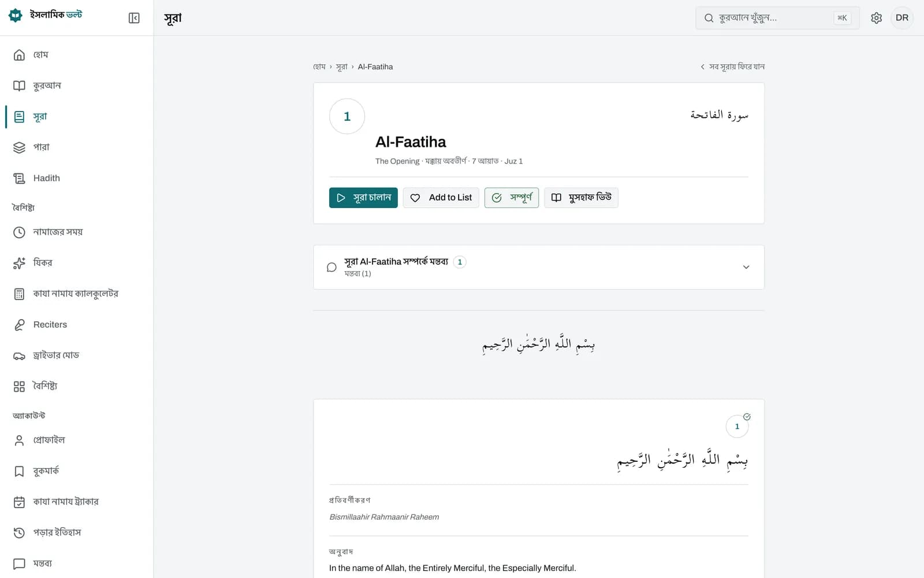Toggle verse 1 completed check mark
This screenshot has height=578, width=924.
pos(747,417)
